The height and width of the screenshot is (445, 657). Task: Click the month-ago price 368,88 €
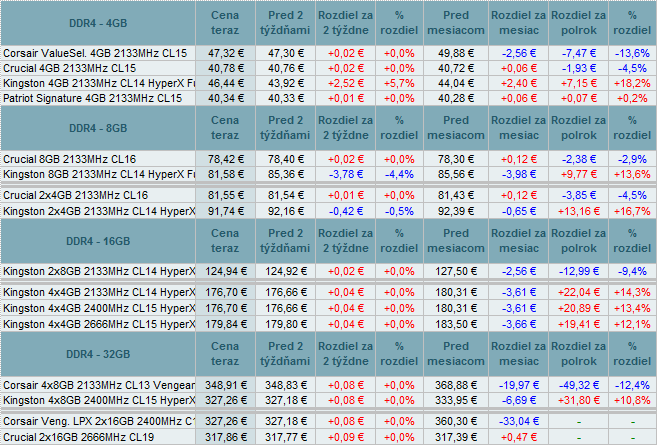456,385
